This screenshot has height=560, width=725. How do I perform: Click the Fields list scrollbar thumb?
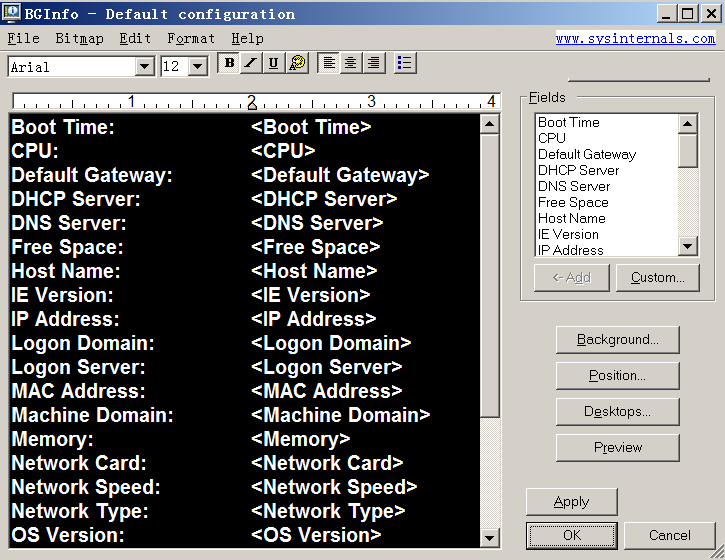pos(688,151)
